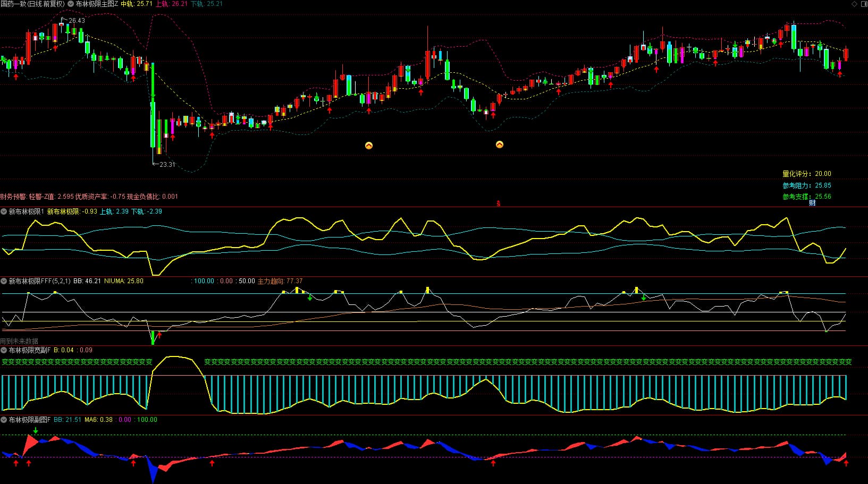Screen dimensions: 868x484
Task: Click the 用到未来数据 notice text
Action: pyautogui.click(x=19, y=341)
